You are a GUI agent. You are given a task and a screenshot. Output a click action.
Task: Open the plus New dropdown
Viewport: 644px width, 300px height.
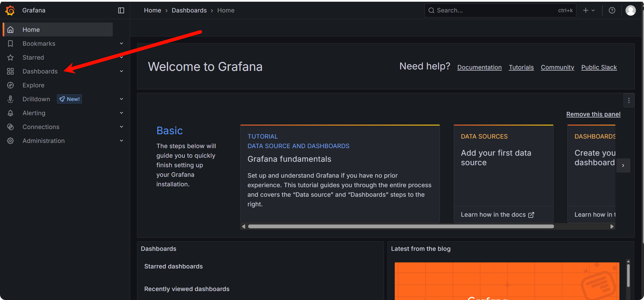coord(589,10)
